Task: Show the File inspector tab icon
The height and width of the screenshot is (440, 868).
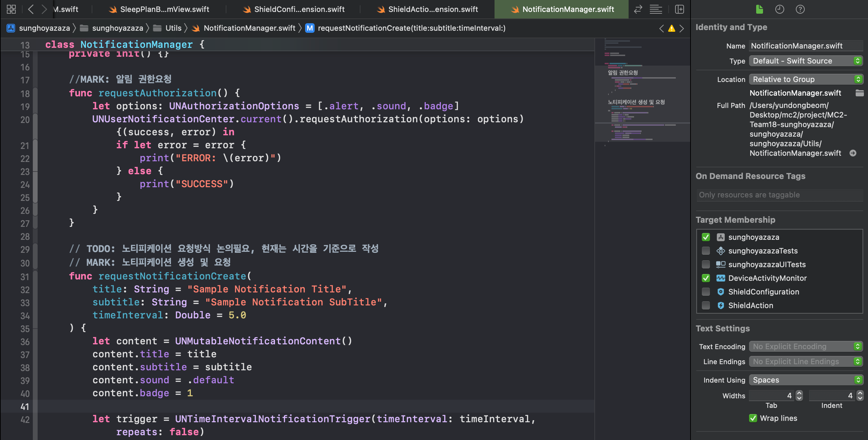Action: [759, 9]
